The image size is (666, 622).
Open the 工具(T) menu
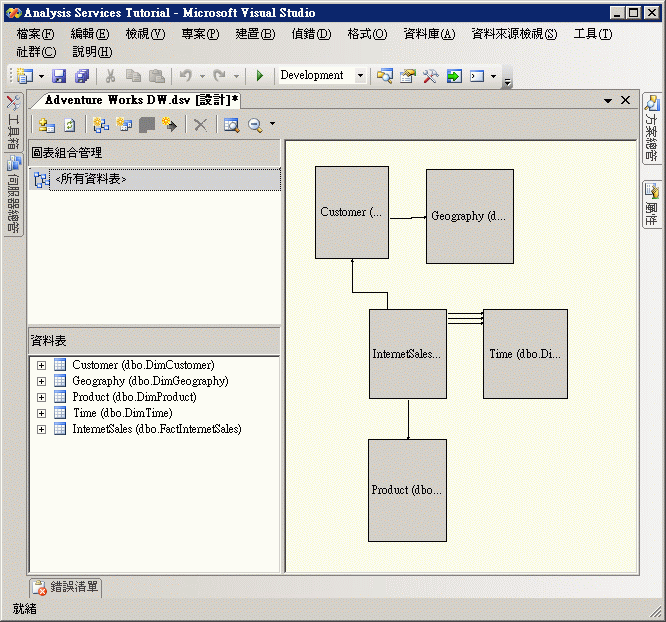[593, 34]
